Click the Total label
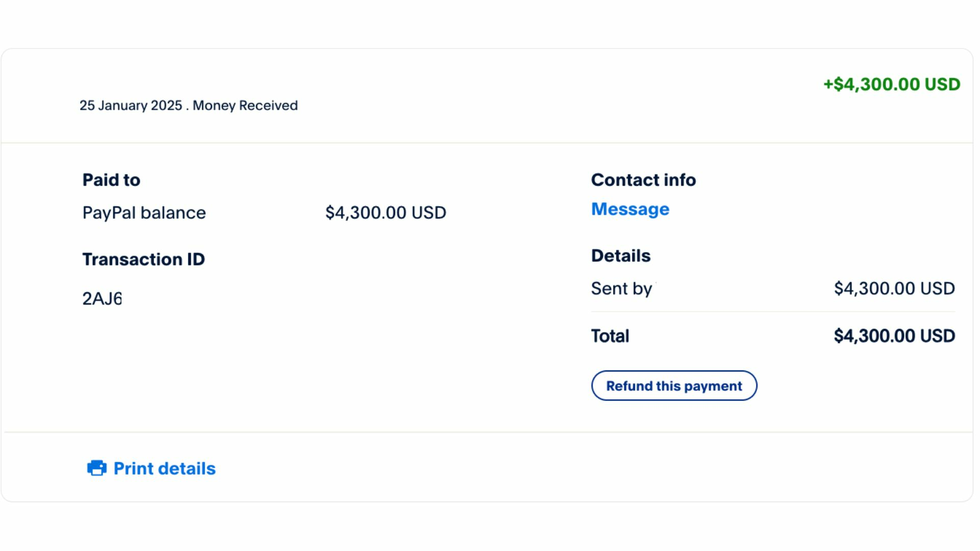Screen dimensions: 980x551 point(610,336)
